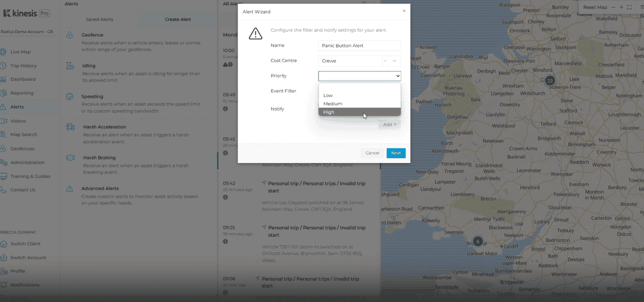Open the Advanced Alerts warning icon
This screenshot has height=302, width=644.
pos(70,189)
